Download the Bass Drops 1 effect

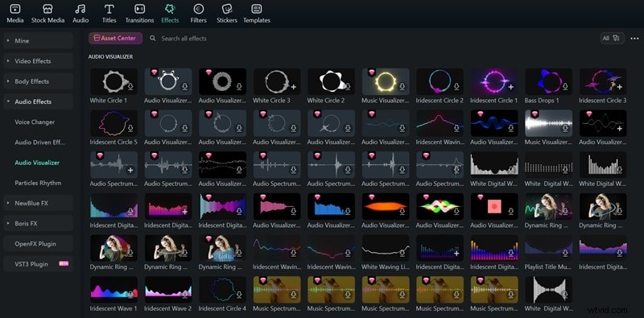click(565, 87)
